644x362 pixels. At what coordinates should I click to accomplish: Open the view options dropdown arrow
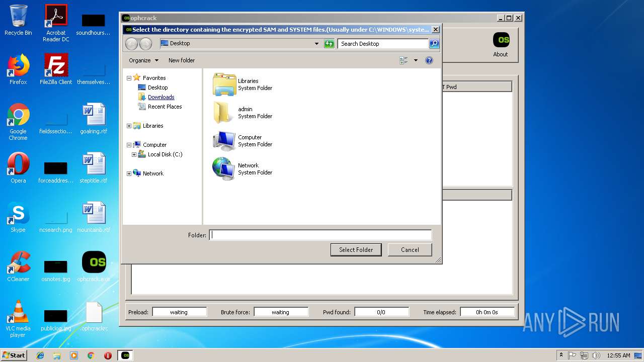coord(416,60)
